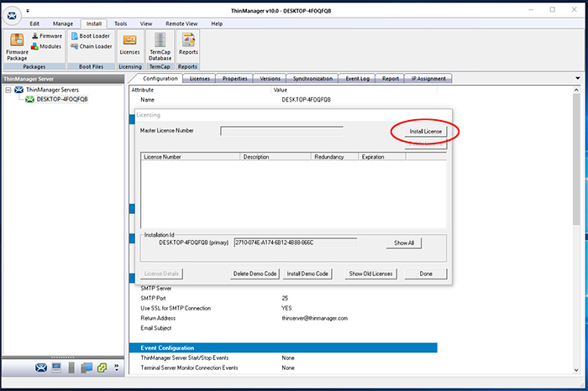Open the Chain Loader option
This screenshot has height=391, width=588.
coord(92,46)
